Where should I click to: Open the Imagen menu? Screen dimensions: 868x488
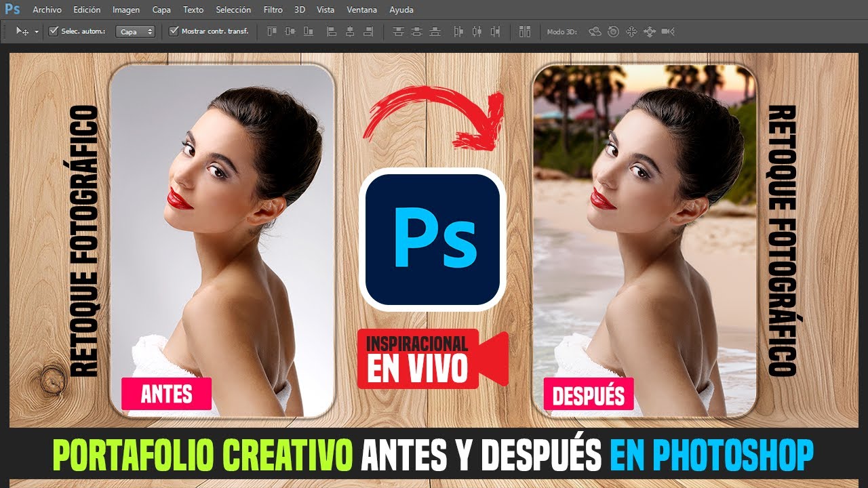point(126,10)
